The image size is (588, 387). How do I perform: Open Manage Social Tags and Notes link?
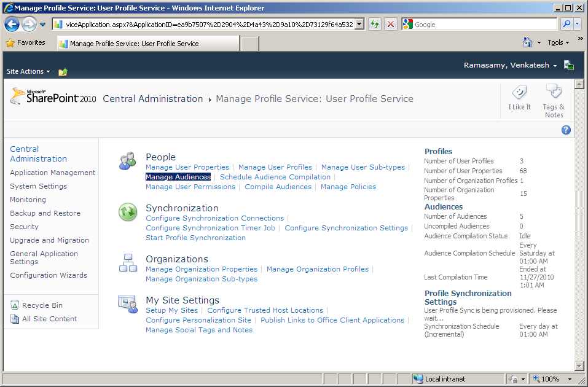[198, 330]
